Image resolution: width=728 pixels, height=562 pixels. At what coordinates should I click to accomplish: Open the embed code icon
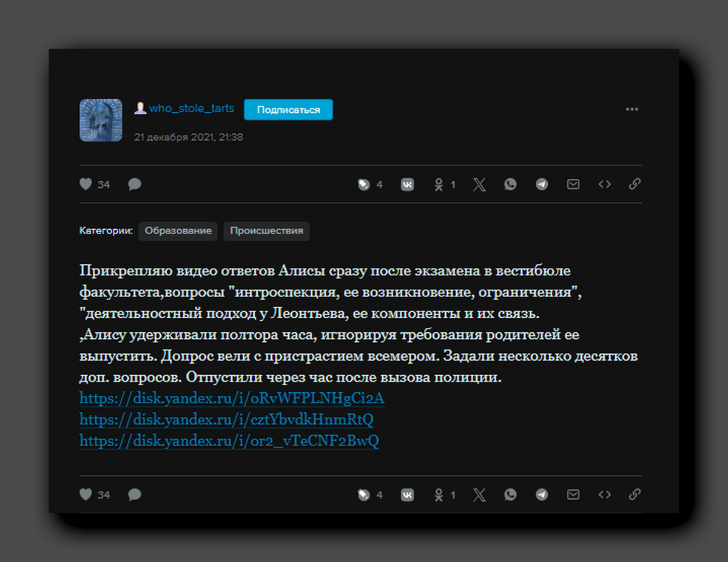604,184
